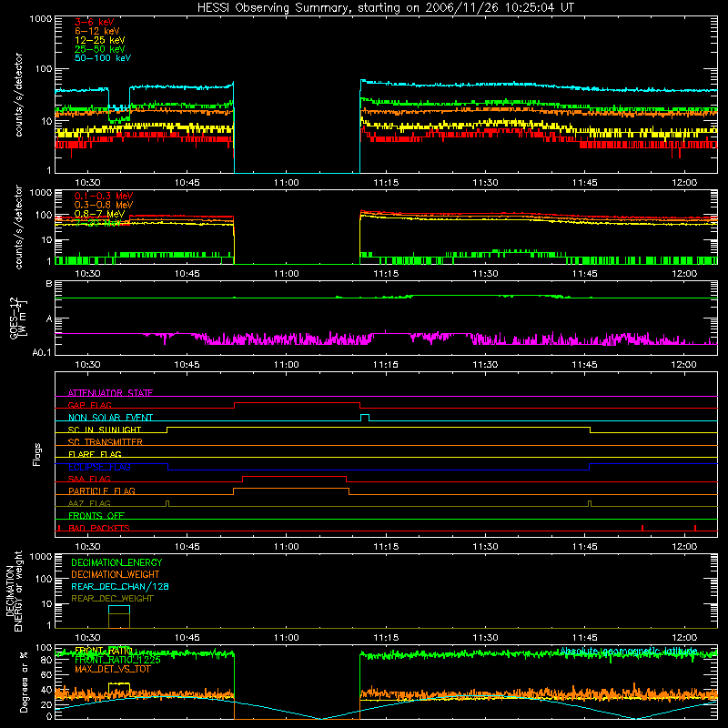
Task: Click the A0.1 tick label on GOES panel
Action: pos(42,352)
